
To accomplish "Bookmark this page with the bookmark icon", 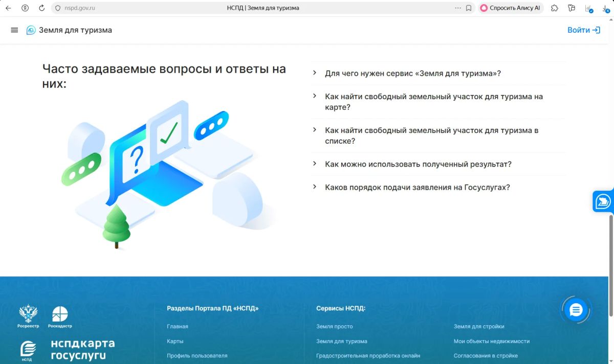I will [x=469, y=8].
